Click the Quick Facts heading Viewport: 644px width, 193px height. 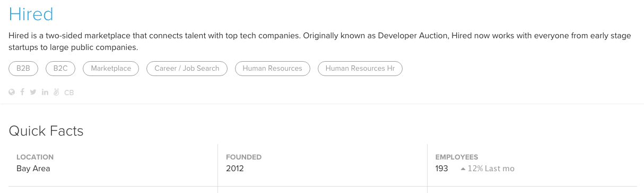46,131
